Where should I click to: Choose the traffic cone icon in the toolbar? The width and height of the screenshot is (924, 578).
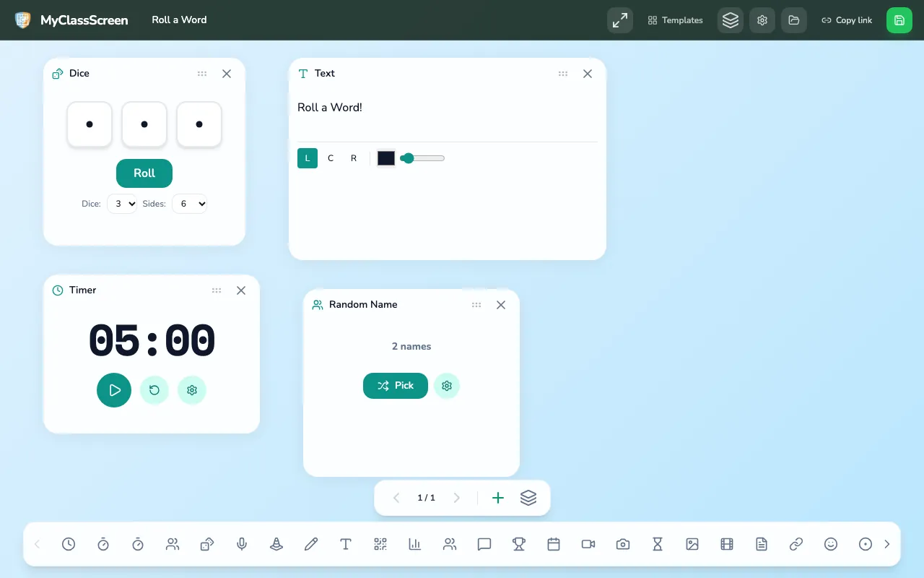point(276,544)
